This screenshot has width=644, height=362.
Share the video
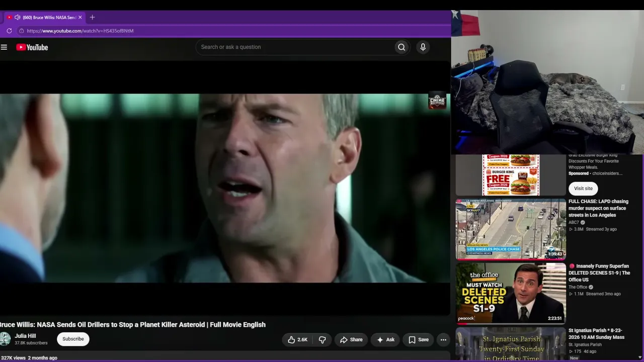[x=351, y=340]
